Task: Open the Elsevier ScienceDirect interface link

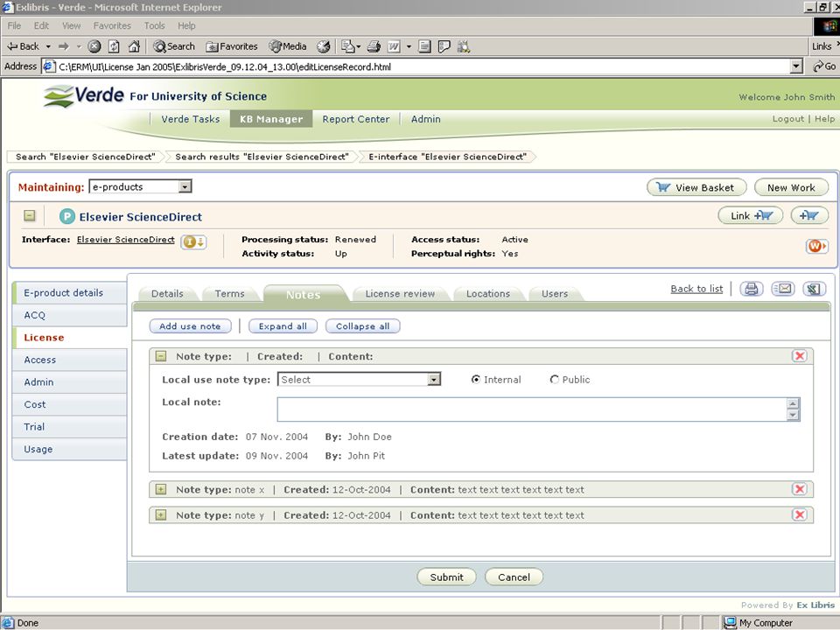Action: (x=125, y=240)
